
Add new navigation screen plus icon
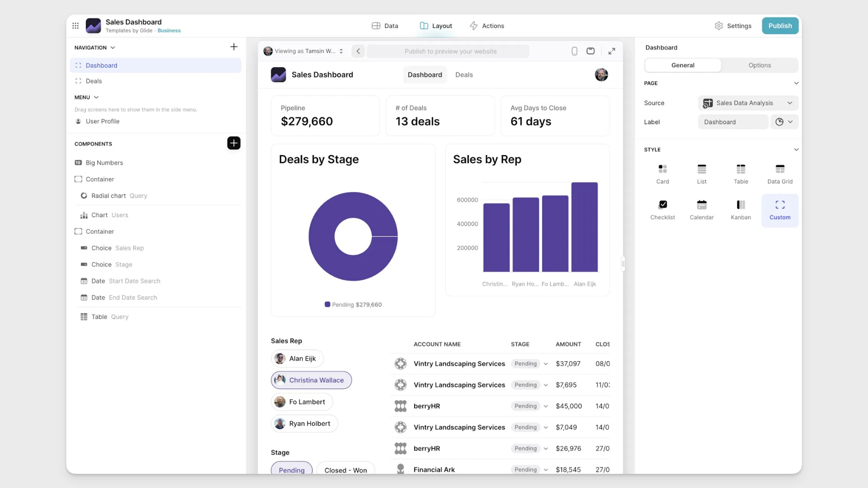233,47
